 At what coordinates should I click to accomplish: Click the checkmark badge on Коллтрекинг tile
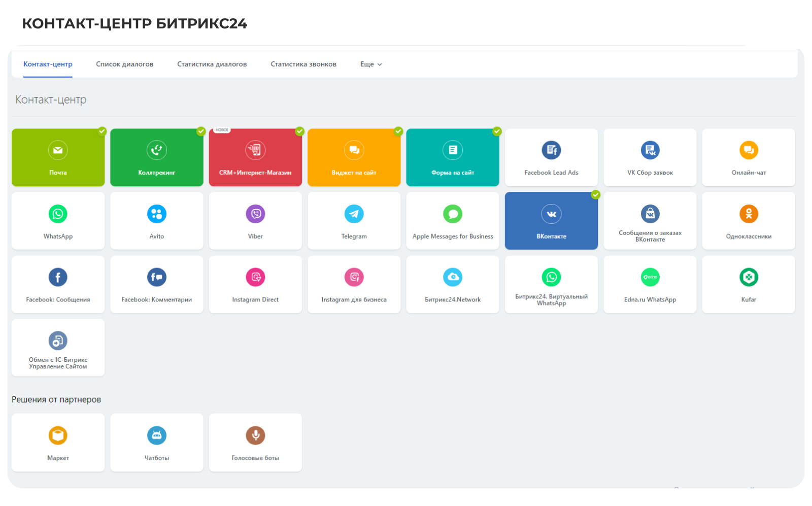click(201, 131)
